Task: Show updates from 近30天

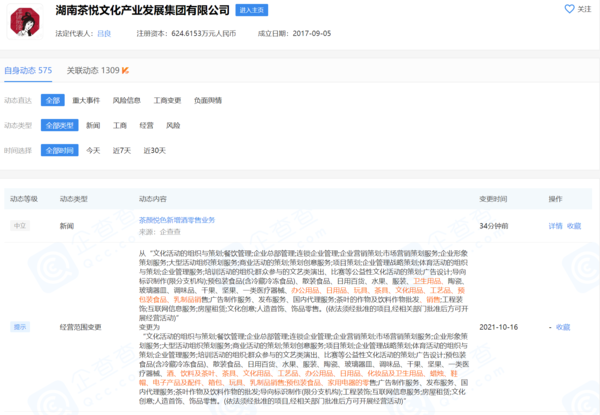Action: pyautogui.click(x=155, y=150)
